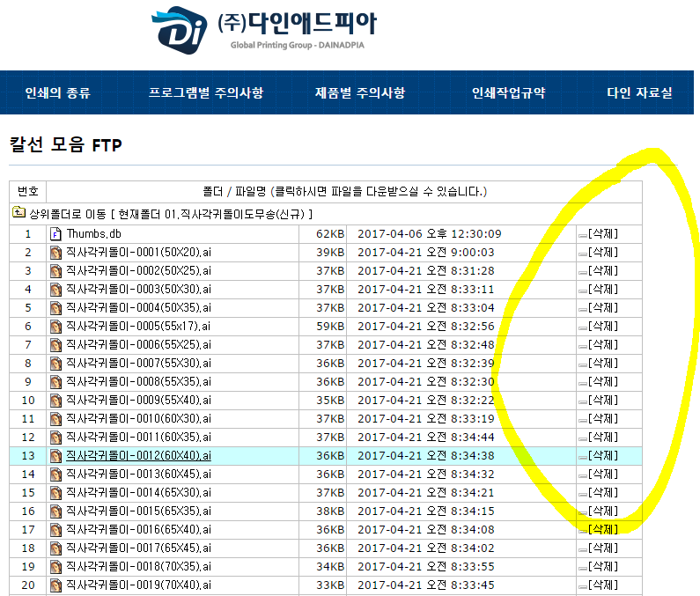Image resolution: width=700 pixels, height=596 pixels.
Task: Click the small delete icon in row 1
Action: pyautogui.click(x=582, y=235)
